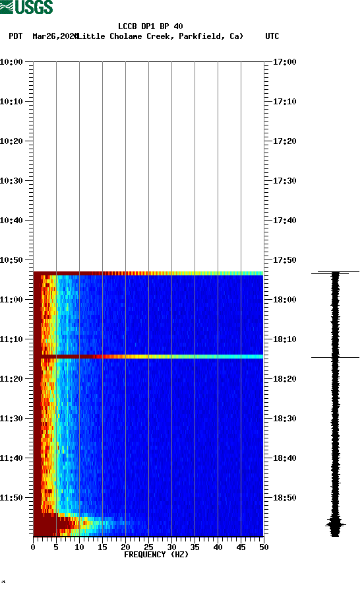Click the 17:20 UTC time label
Image resolution: width=364 pixels, height=589 pixels.
[x=284, y=141]
